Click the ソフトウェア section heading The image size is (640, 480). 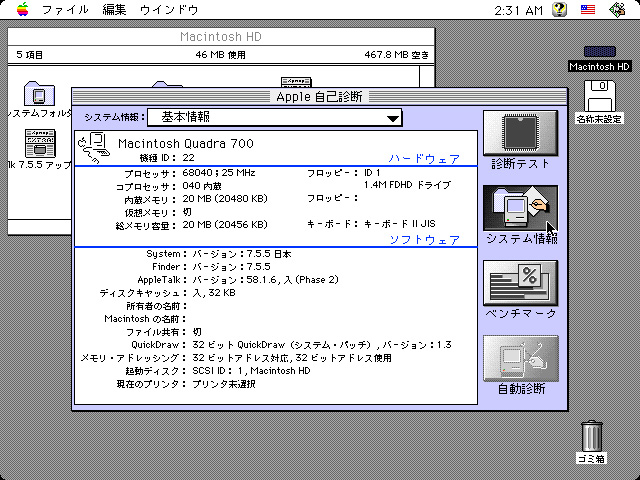pyautogui.click(x=424, y=240)
